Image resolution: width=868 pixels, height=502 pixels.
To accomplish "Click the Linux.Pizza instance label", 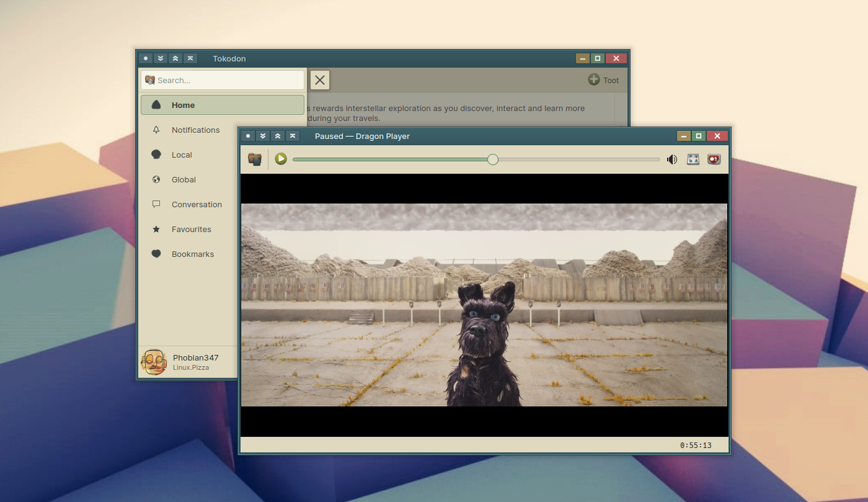I will coord(191,367).
